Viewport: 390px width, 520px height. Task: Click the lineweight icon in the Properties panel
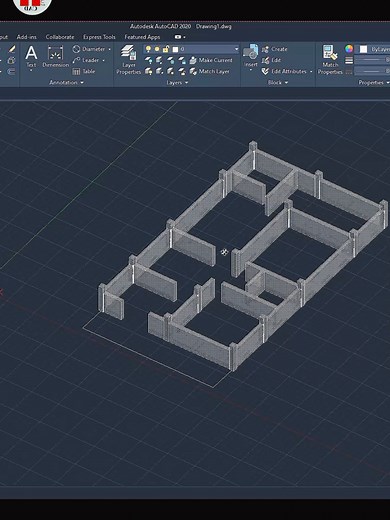pos(349,60)
